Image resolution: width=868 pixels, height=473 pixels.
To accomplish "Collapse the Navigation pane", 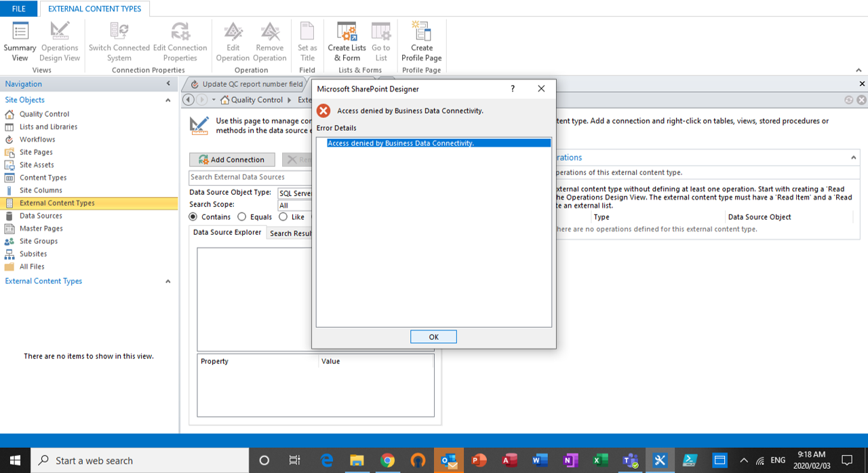I will pos(168,83).
